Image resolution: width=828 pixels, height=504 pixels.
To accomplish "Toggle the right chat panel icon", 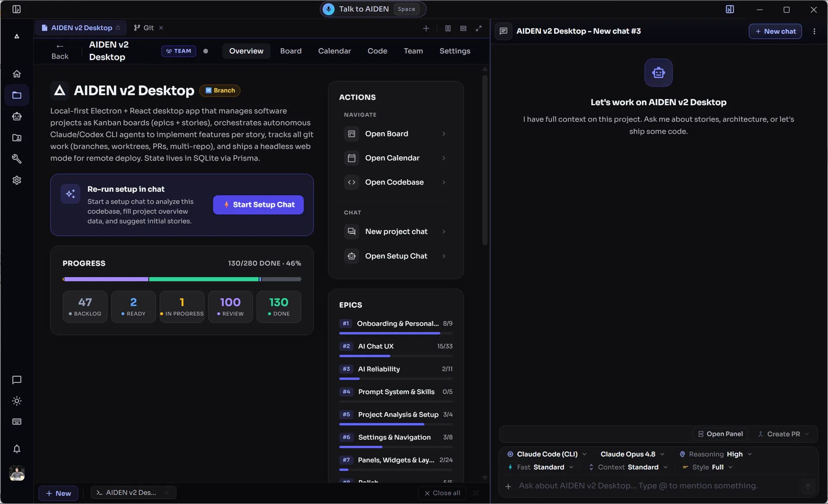I will click(x=730, y=9).
